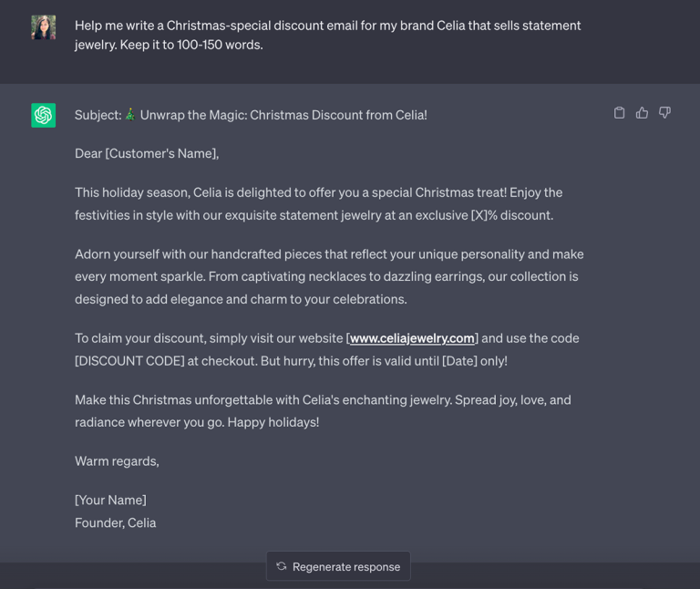Click the [DISCOUNT CODE] placeholder
Image resolution: width=700 pixels, height=589 pixels.
pos(128,361)
